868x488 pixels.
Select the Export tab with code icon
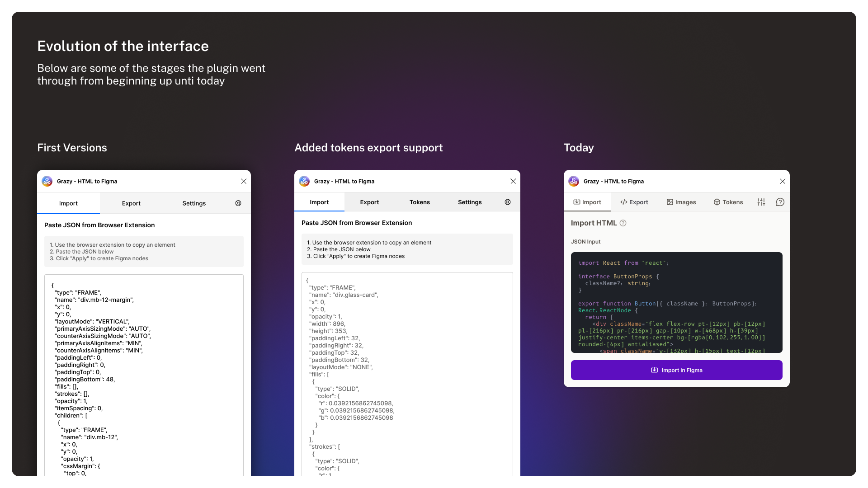634,202
